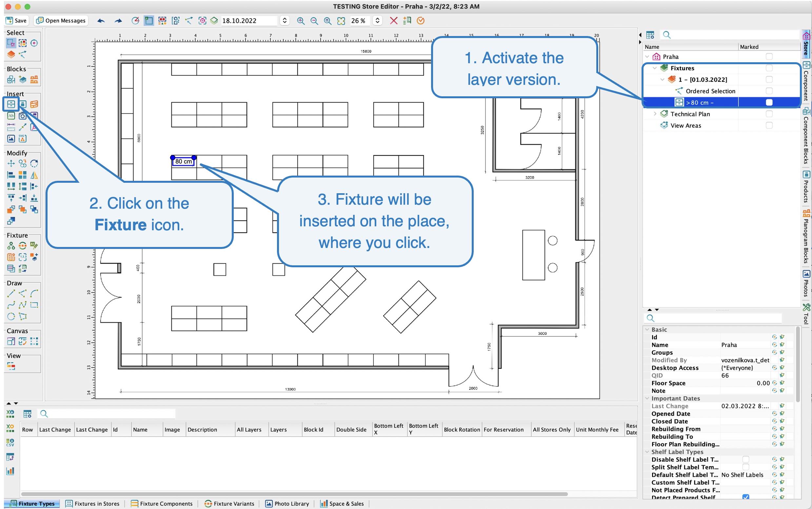Image resolution: width=812 pixels, height=509 pixels.
Task: Click the zoom percentage stepper arrows
Action: pos(377,21)
